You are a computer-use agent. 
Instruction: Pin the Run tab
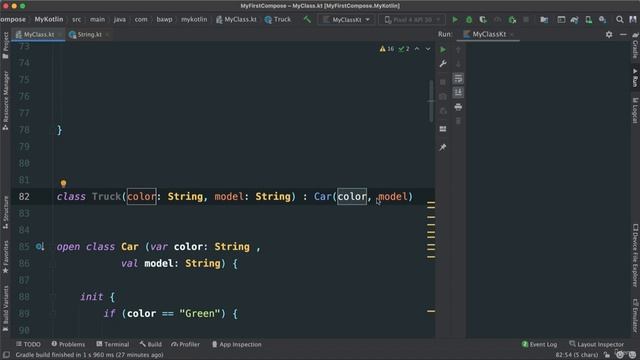(x=443, y=147)
